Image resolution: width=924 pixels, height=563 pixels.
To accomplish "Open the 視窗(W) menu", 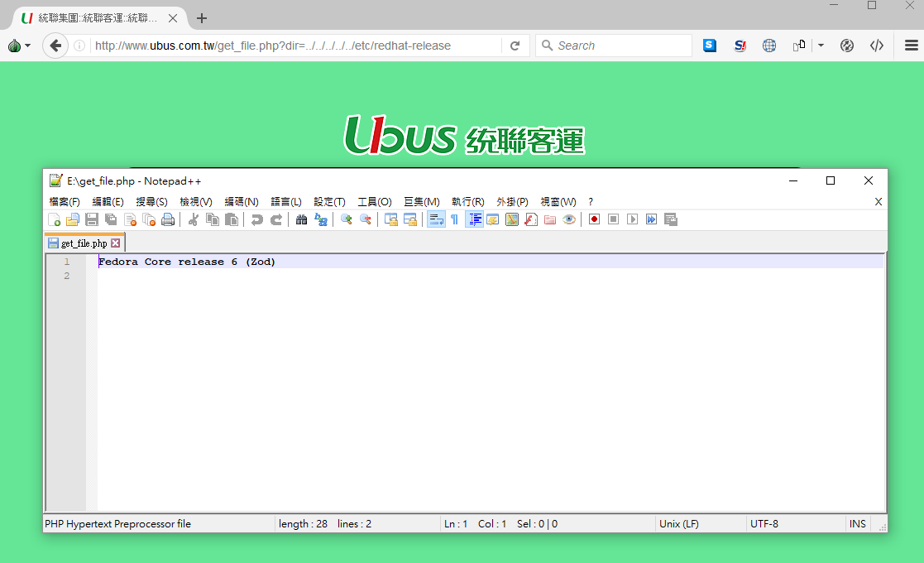I will 558,202.
